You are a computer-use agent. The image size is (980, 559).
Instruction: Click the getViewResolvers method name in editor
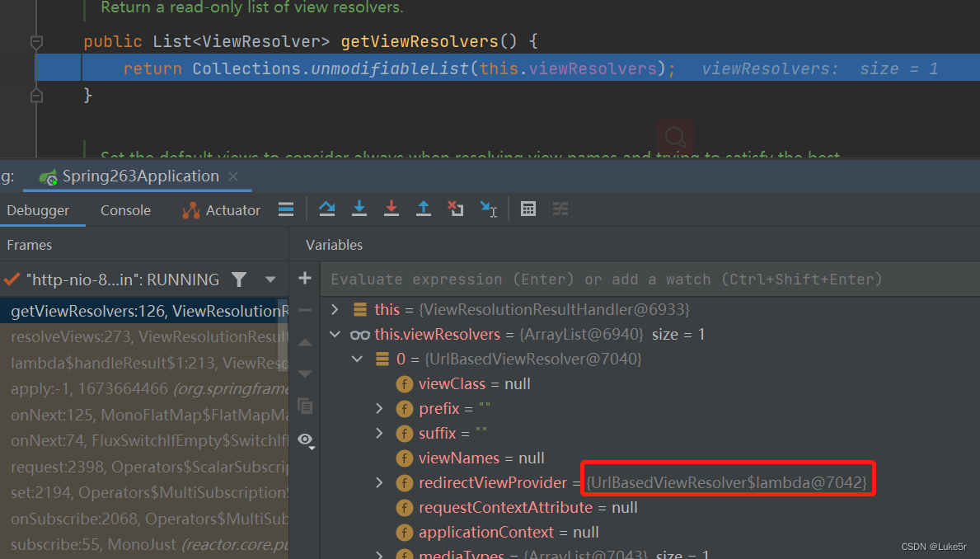pos(420,42)
